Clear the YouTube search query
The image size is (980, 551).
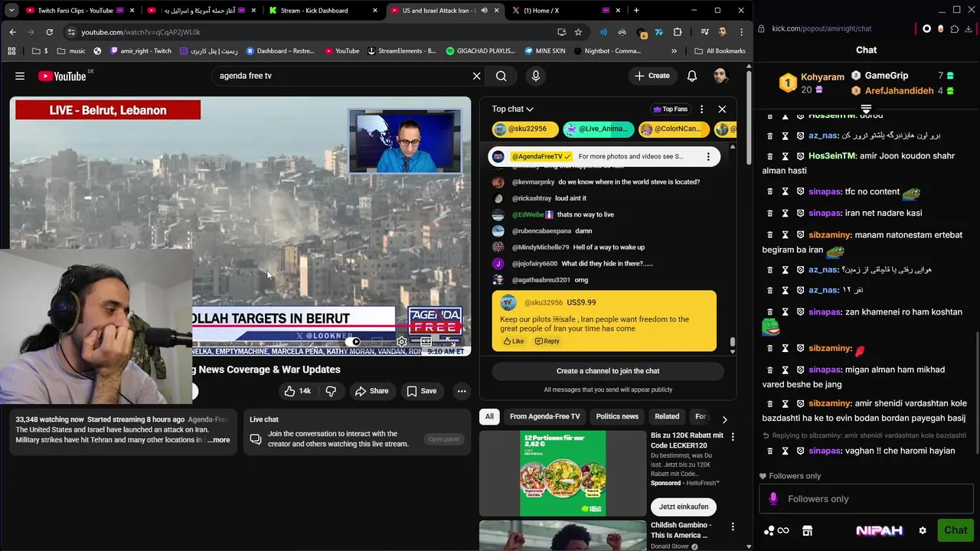[x=476, y=76]
